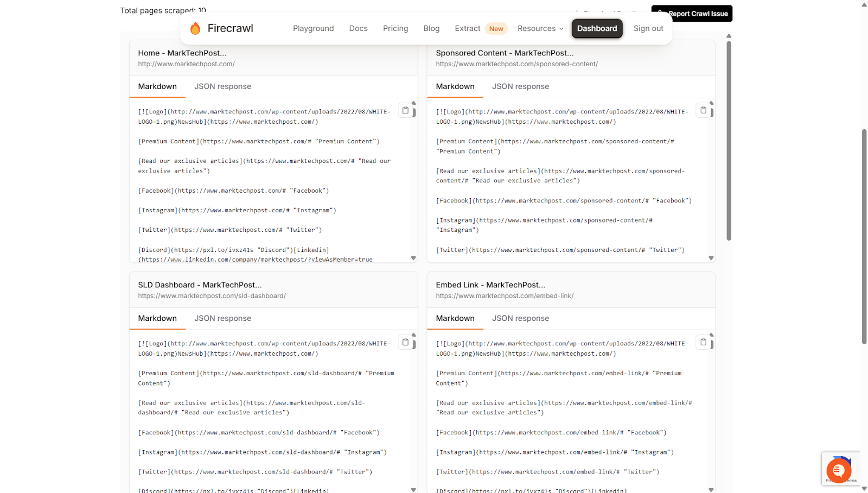Copy the Embed Link card markdown
The image size is (868, 493).
coord(703,342)
